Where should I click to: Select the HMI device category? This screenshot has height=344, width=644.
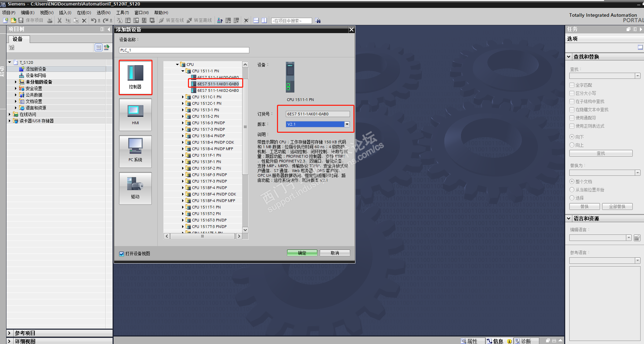pos(135,115)
